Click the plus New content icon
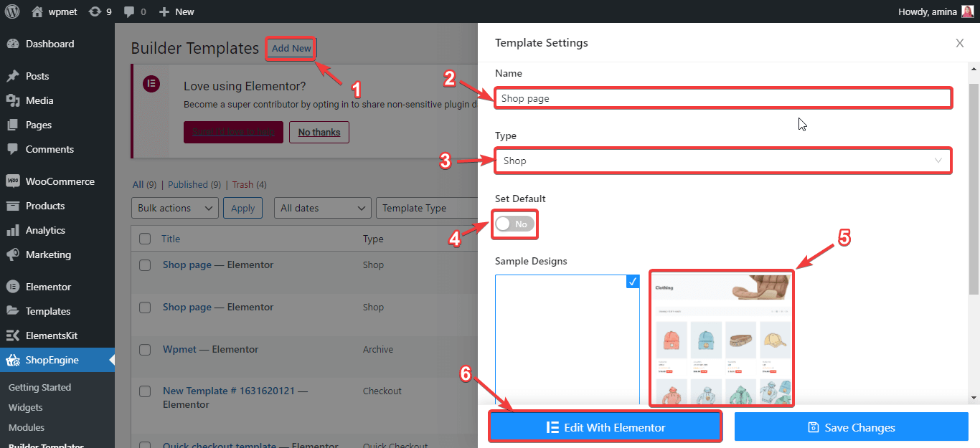 pos(164,11)
